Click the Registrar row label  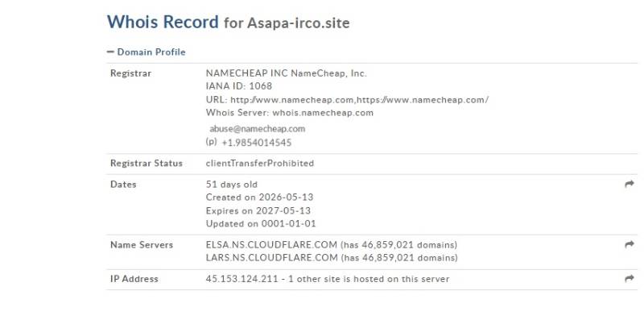(130, 73)
